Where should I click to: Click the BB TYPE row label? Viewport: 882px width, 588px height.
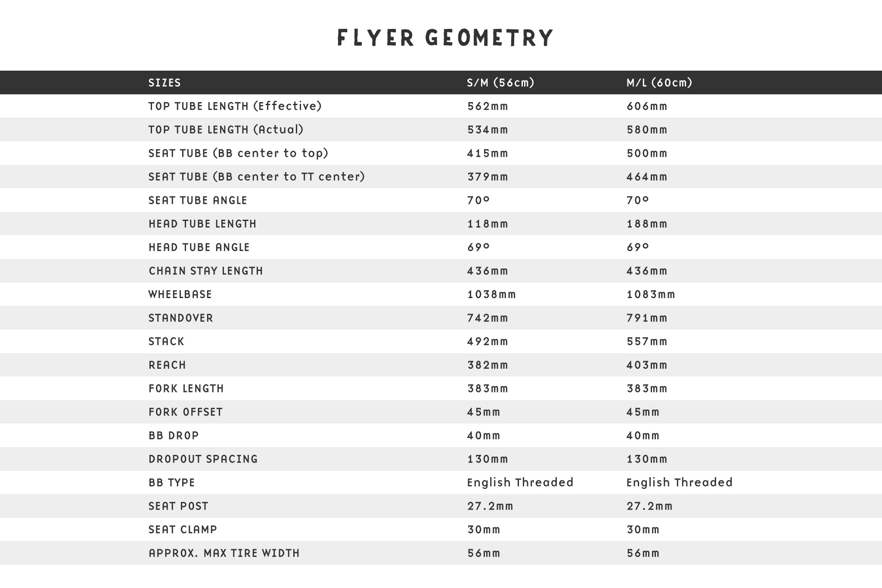171,482
